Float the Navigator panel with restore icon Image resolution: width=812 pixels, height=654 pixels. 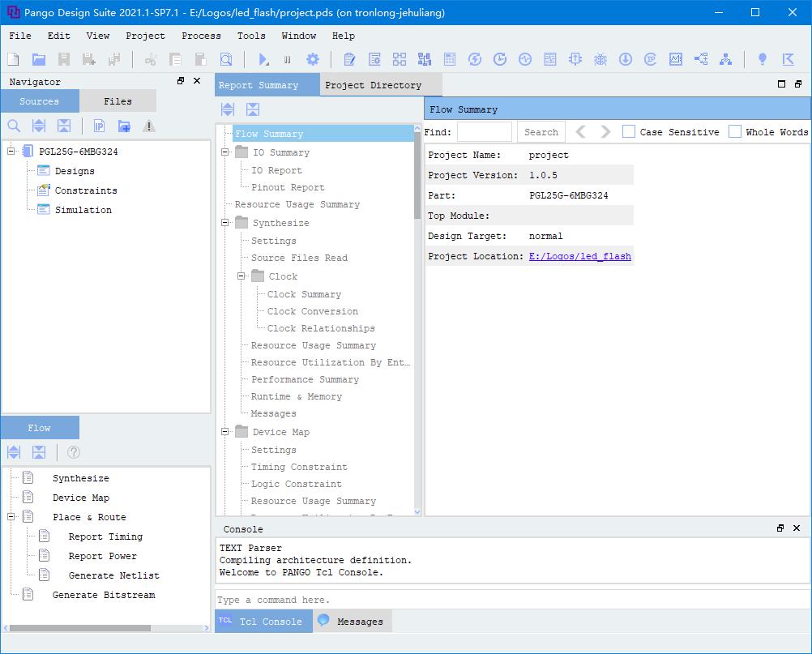click(x=181, y=81)
